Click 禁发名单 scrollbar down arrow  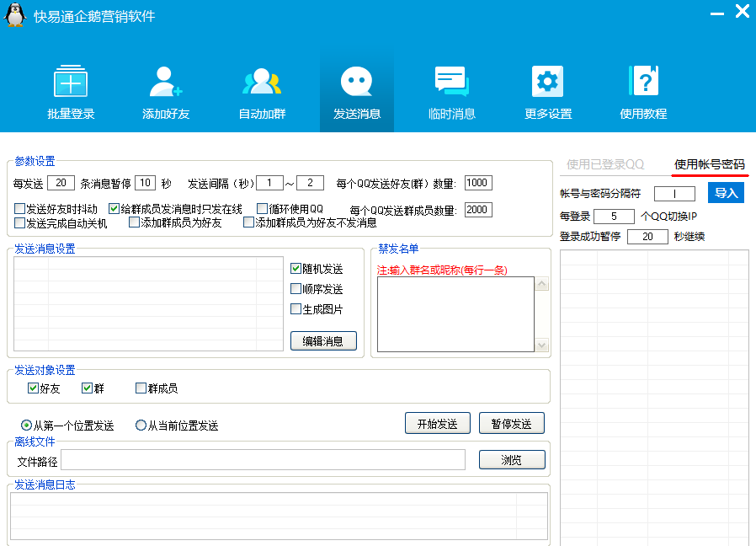tap(542, 345)
